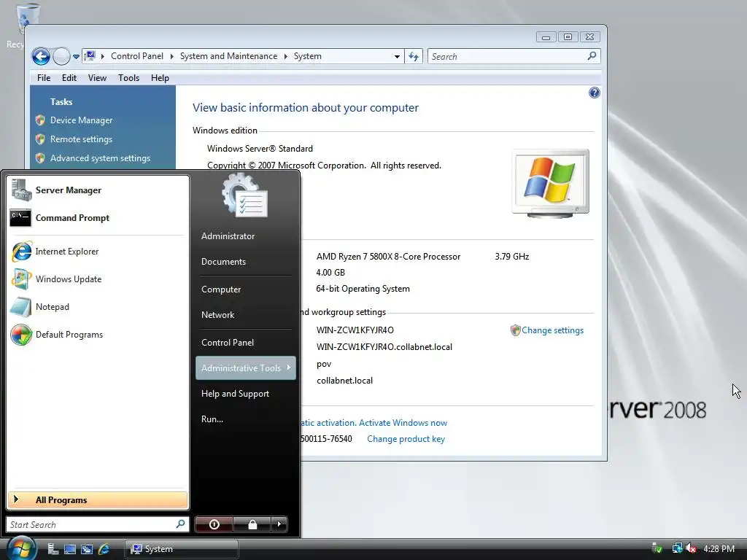The image size is (747, 560).
Task: Open the View menu
Action: pyautogui.click(x=97, y=77)
